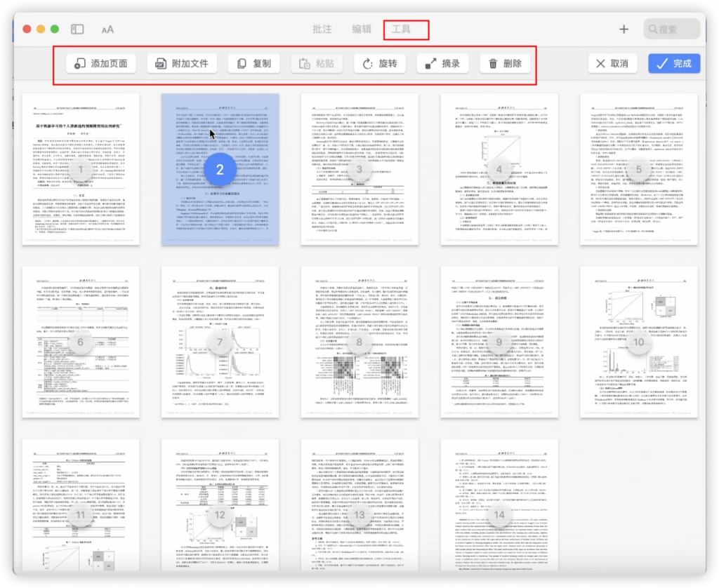The height and width of the screenshot is (588, 719).
Task: Delete selected page with 删除
Action: 506,64
